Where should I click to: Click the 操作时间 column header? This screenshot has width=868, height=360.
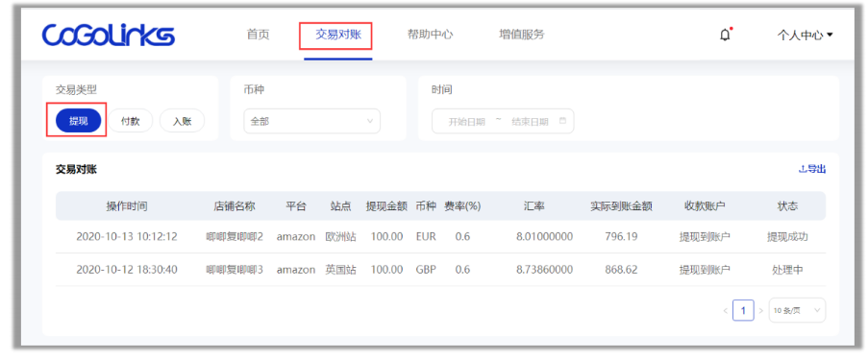point(127,206)
